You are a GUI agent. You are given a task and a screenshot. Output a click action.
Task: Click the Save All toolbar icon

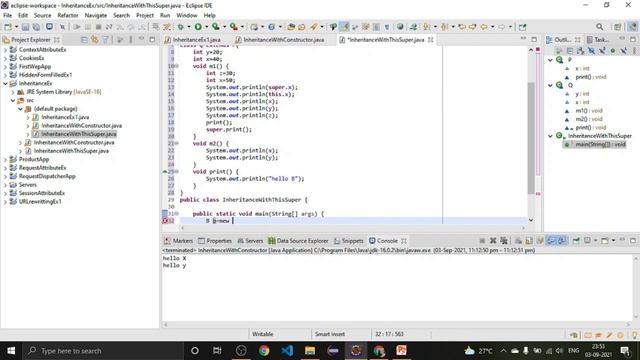click(x=36, y=27)
